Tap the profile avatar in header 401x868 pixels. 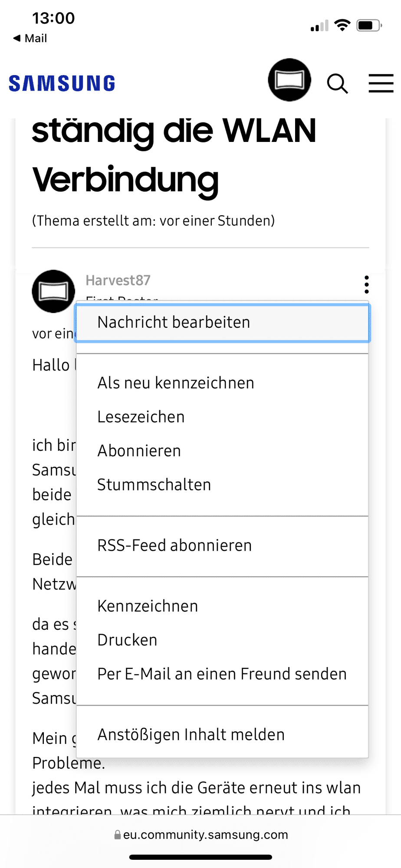coord(289,80)
